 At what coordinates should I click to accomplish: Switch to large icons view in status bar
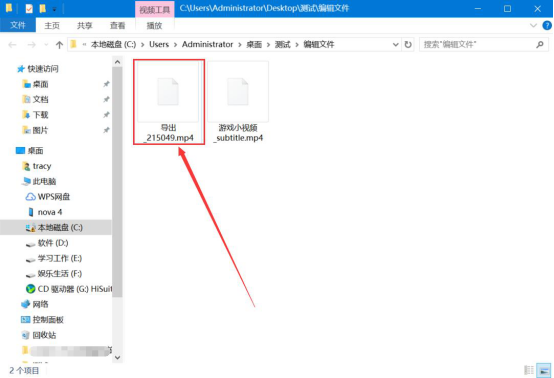544,370
